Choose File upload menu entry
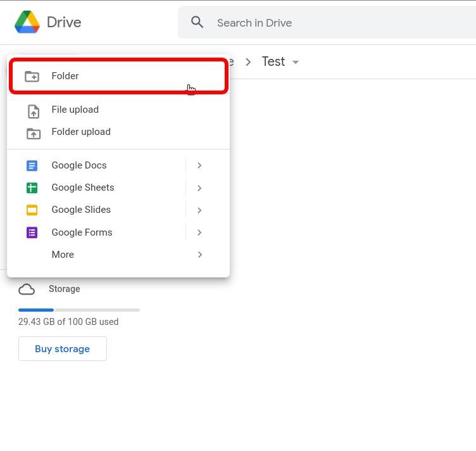This screenshot has width=476, height=451. pyautogui.click(x=118, y=110)
